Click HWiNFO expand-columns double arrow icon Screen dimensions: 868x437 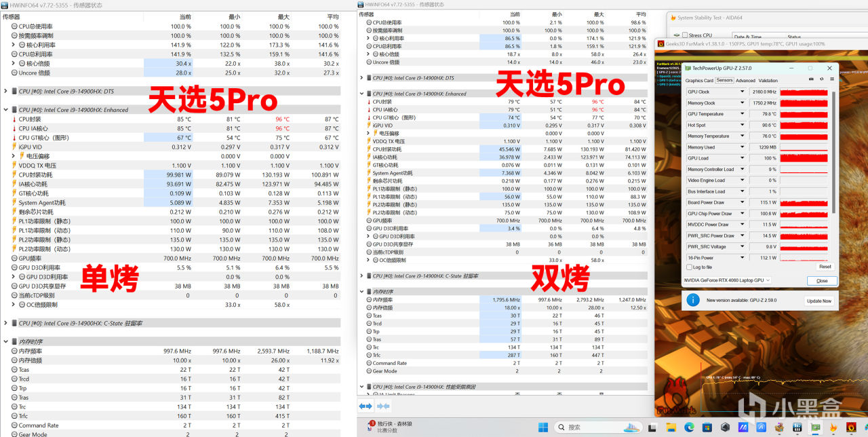click(x=366, y=406)
